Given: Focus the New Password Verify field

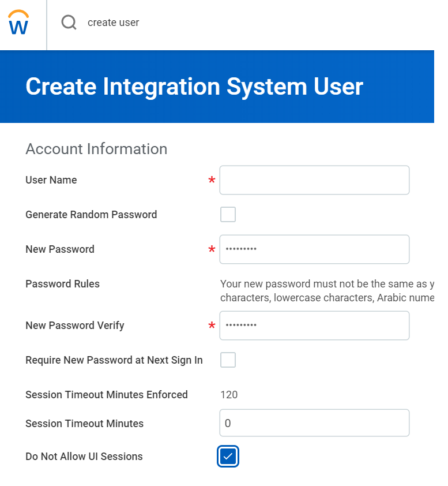Looking at the screenshot, I should point(314,325).
